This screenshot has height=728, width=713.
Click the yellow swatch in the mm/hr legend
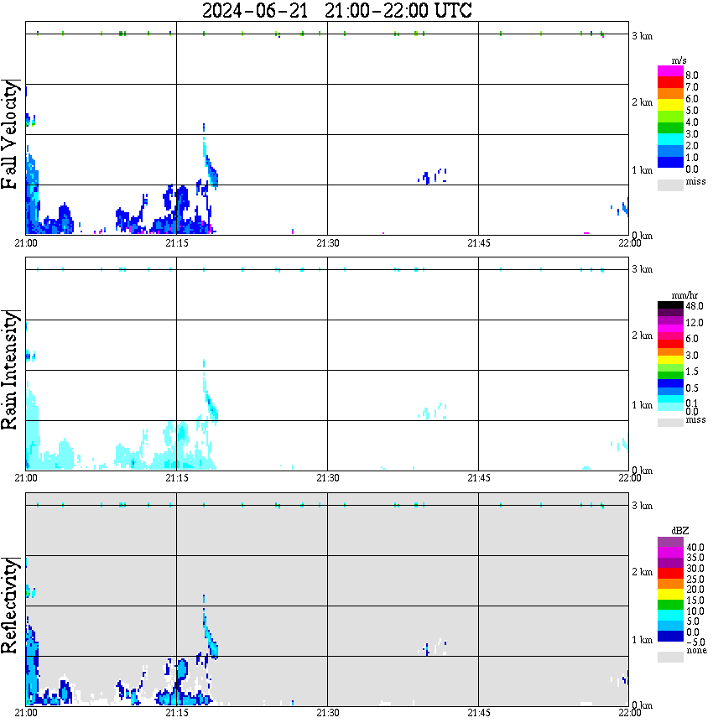click(x=670, y=360)
